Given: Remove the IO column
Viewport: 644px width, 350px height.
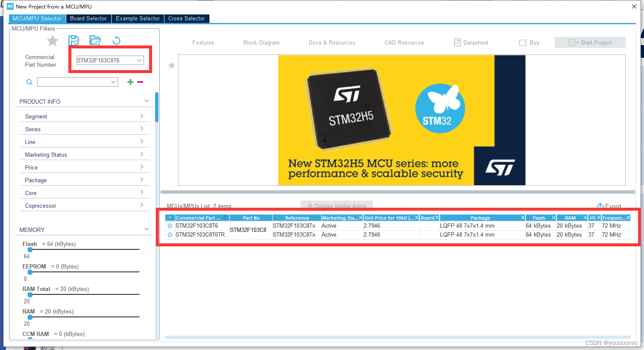Looking at the screenshot, I should click(x=599, y=218).
